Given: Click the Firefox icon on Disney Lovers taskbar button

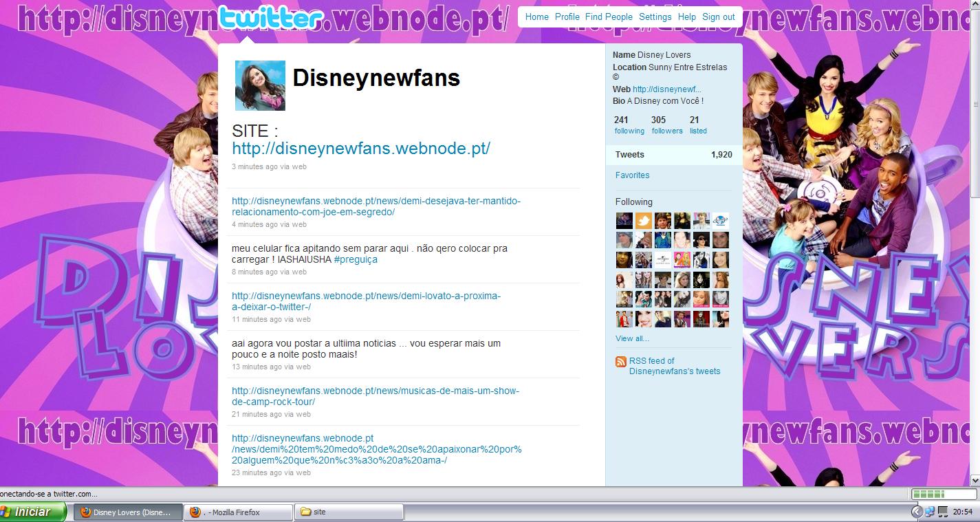Looking at the screenshot, I should pyautogui.click(x=85, y=512).
